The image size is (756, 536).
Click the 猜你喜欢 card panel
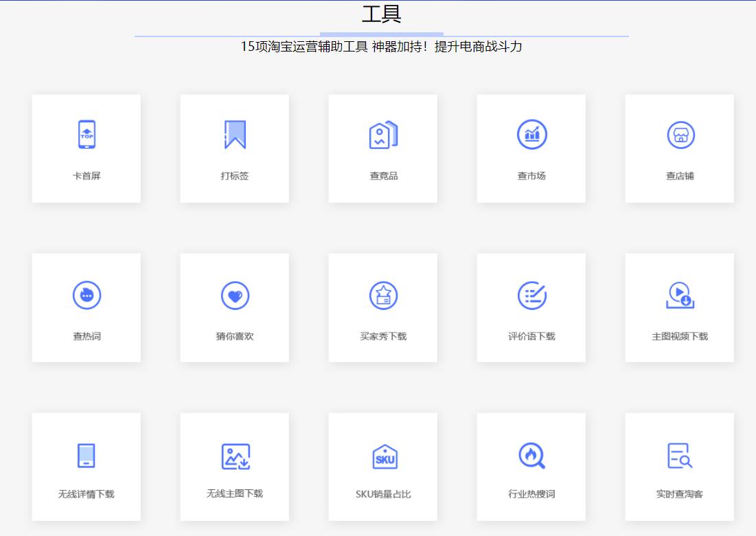coord(235,307)
